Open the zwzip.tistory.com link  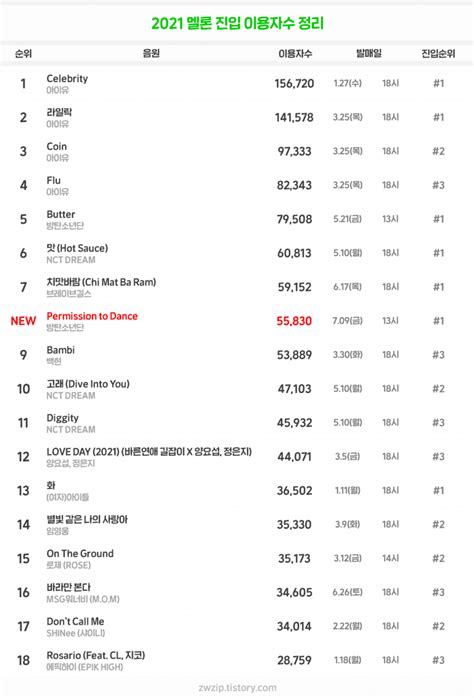(x=237, y=688)
